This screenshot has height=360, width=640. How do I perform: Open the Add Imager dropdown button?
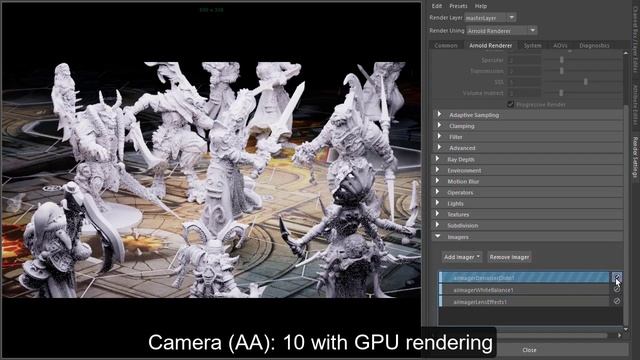click(x=462, y=257)
